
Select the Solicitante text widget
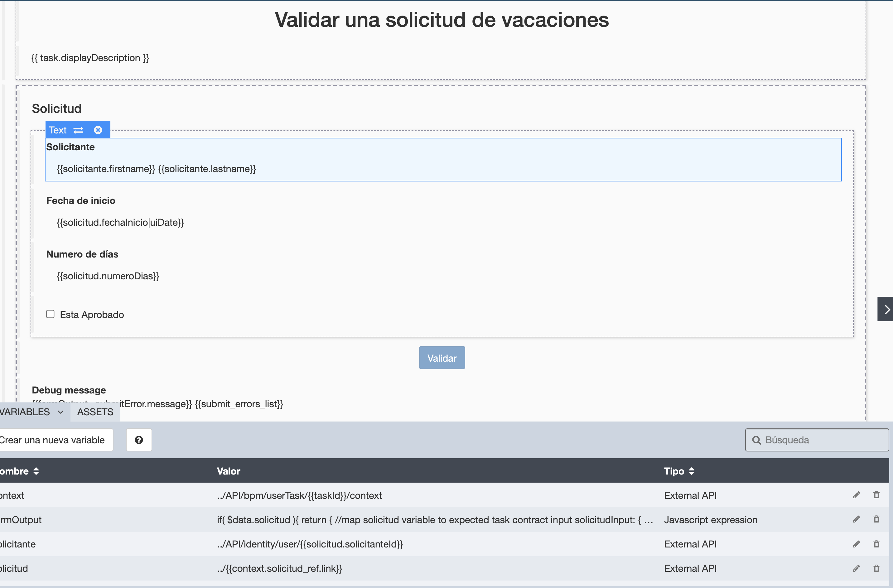click(443, 160)
